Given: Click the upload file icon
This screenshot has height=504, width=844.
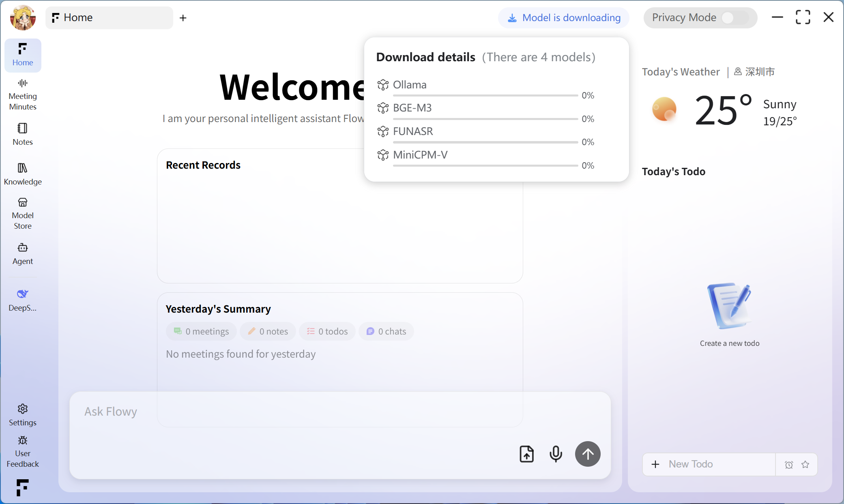Looking at the screenshot, I should 526,454.
